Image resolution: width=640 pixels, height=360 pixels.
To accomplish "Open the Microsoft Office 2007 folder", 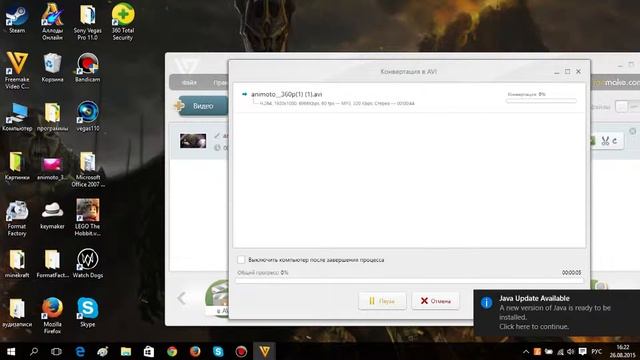I will point(87,168).
